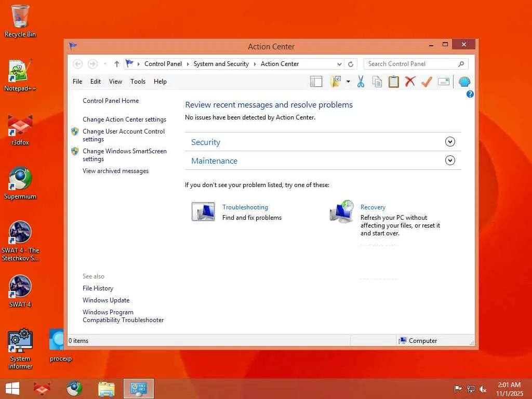532x399 pixels.
Task: Open Windows Program Compatibility Troubleshooter link
Action: coord(123,316)
